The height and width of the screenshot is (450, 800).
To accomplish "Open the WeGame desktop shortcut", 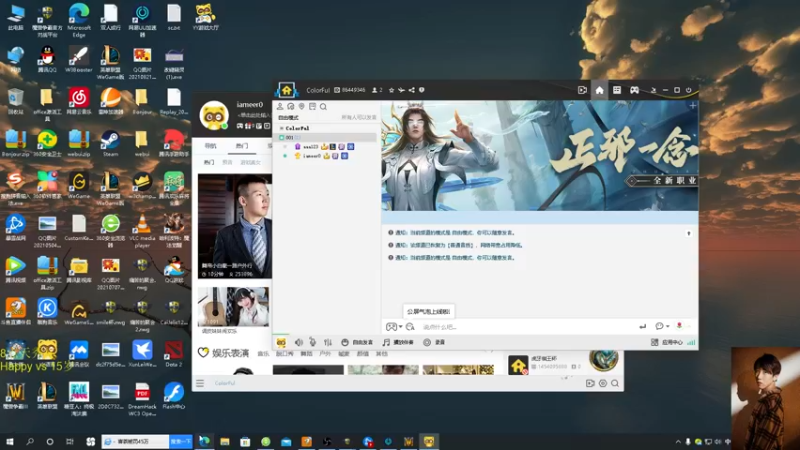I will [79, 186].
